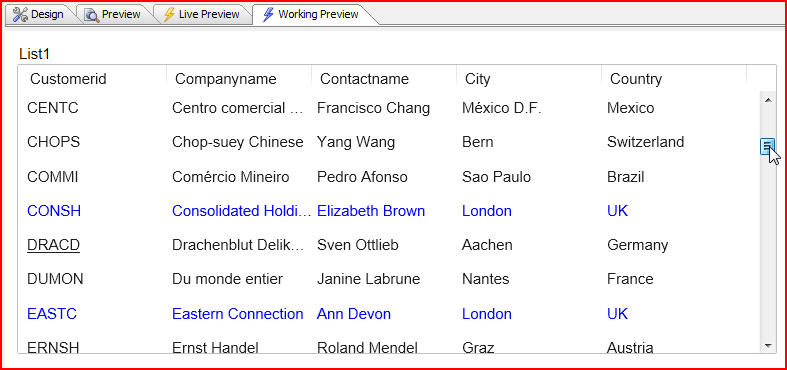787x370 pixels.
Task: Select contact Ann Devon
Action: pyautogui.click(x=354, y=314)
